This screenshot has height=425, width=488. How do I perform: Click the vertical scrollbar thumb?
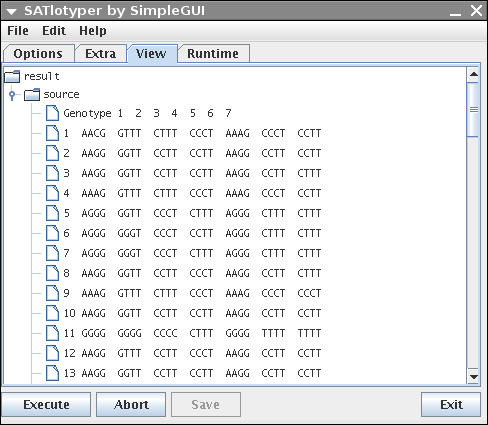pyautogui.click(x=473, y=110)
